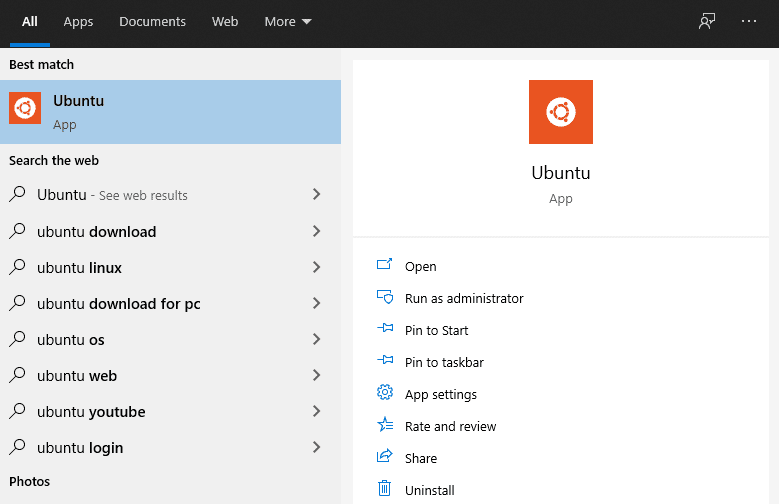The height and width of the screenshot is (504, 779).
Task: Expand the 'ubuntu web' chevron arrow
Action: 316,375
